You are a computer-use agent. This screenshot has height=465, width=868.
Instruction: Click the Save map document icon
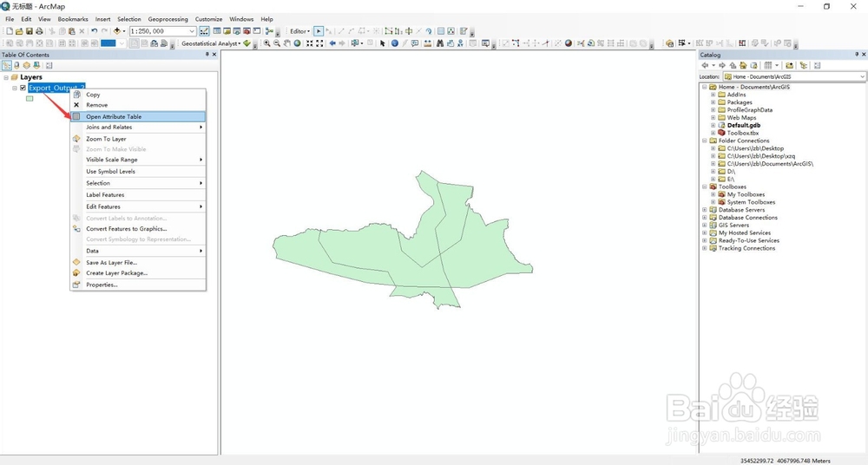point(30,31)
